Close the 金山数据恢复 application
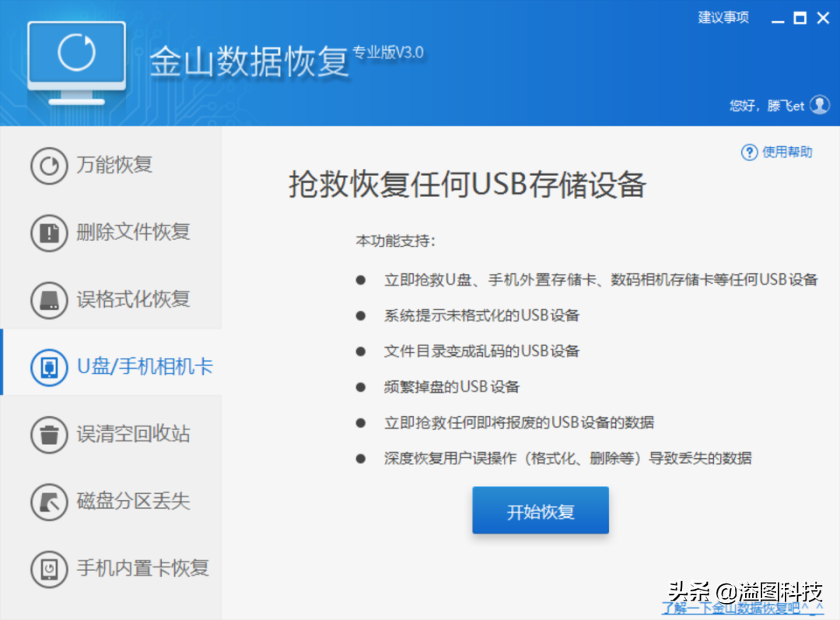840x620 pixels. (823, 19)
